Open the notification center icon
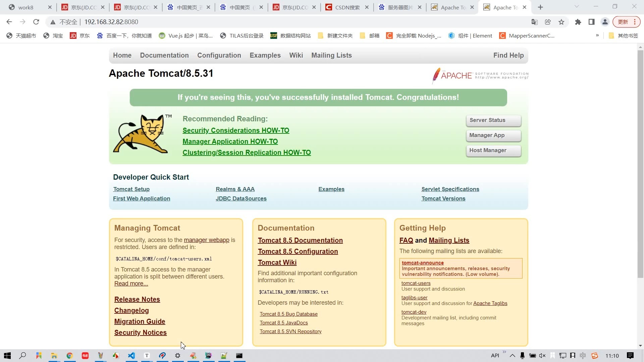This screenshot has height=362, width=644. click(630, 356)
